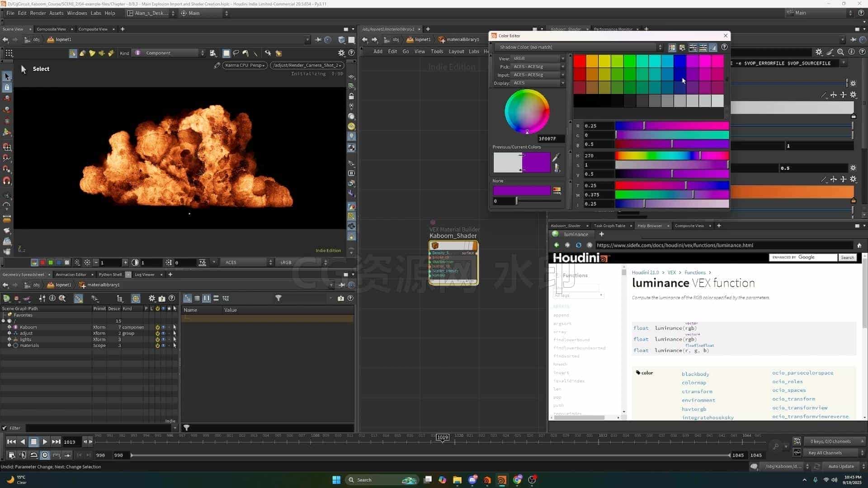Click the bright red palette swatch
868x488 pixels.
coord(580,61)
